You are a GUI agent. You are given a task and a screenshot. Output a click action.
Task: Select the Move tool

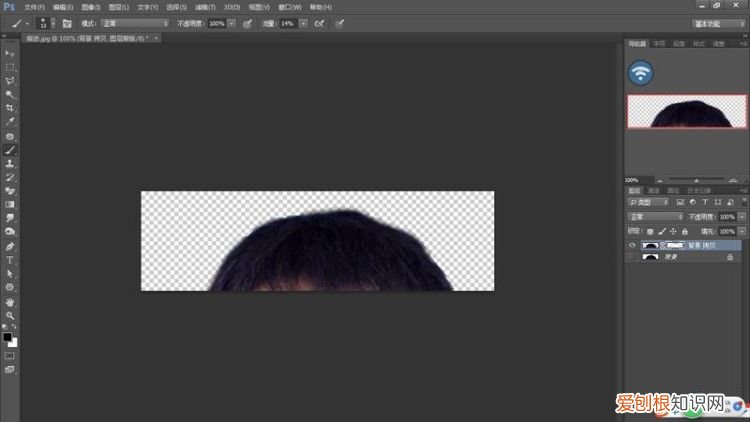(x=10, y=53)
